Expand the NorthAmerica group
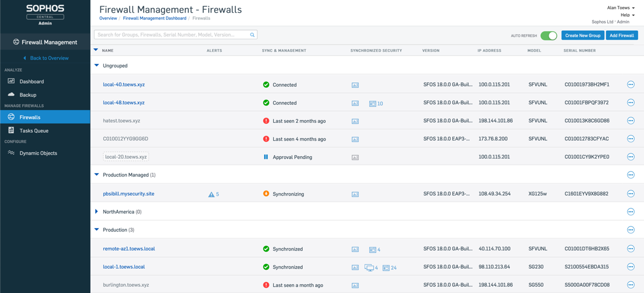The image size is (644, 293). coord(97,212)
